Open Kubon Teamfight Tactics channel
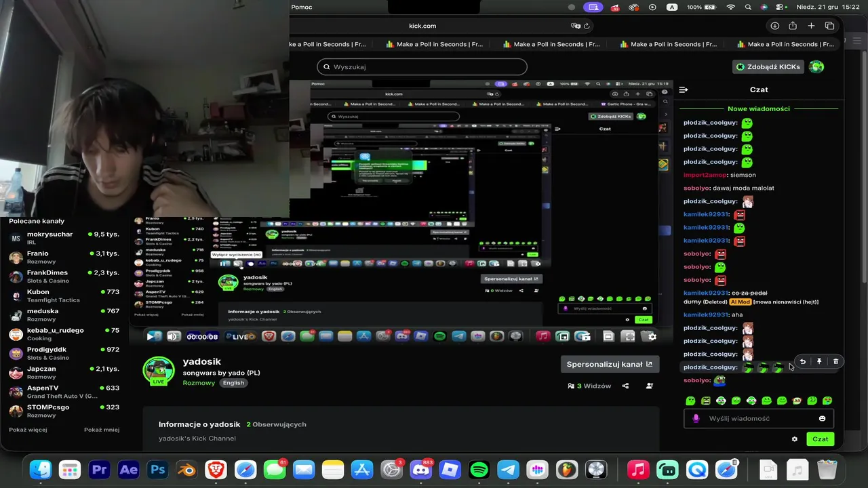868x488 pixels. (64, 296)
